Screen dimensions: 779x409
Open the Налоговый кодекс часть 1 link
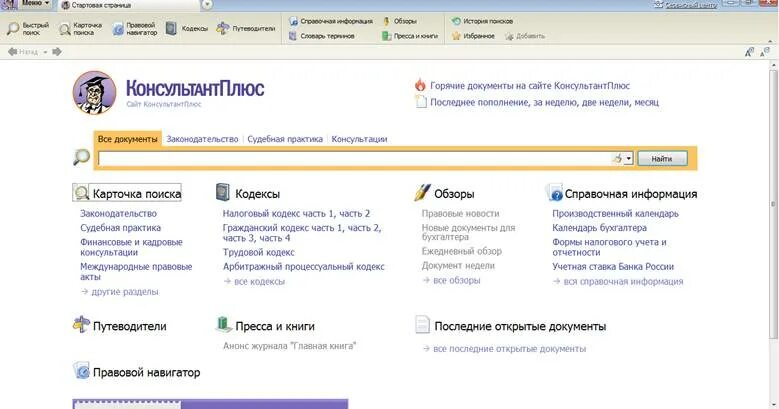tap(280, 213)
